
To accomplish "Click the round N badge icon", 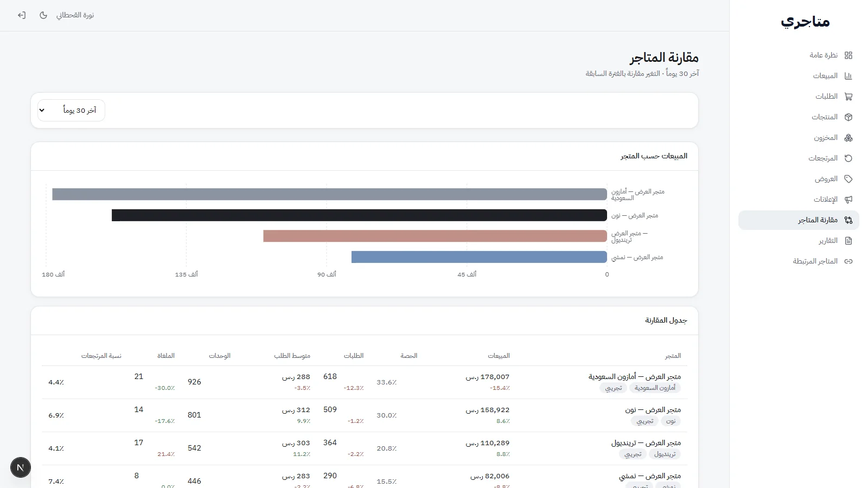I will pyautogui.click(x=21, y=467).
